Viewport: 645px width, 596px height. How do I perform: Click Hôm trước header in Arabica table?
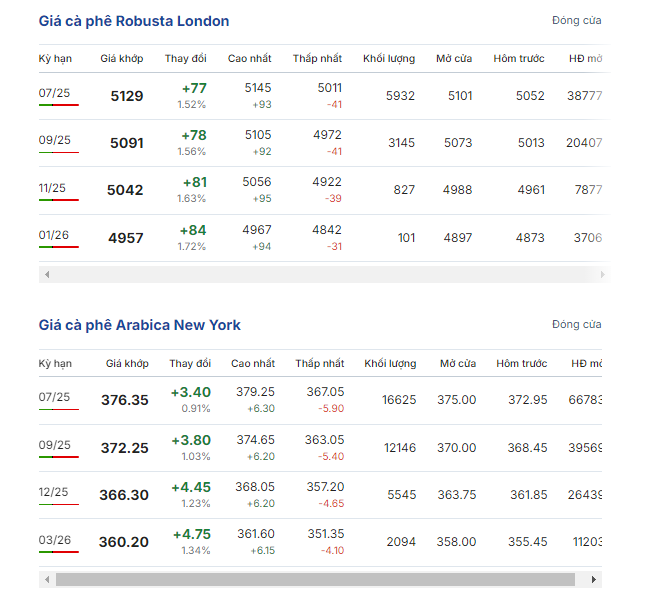[x=522, y=364]
